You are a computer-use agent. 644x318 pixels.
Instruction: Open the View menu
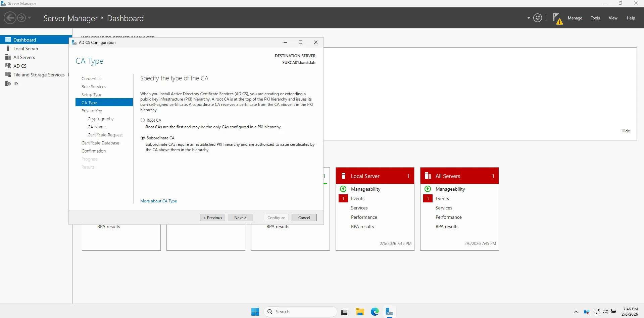tap(613, 18)
